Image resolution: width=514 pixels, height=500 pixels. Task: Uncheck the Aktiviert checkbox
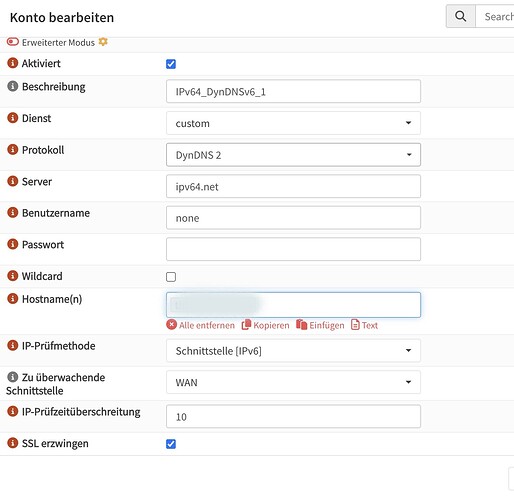[171, 64]
